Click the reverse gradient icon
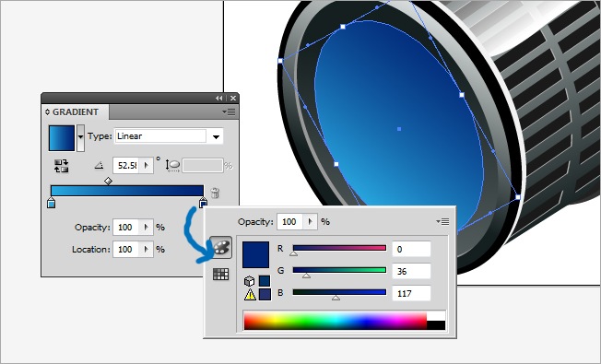The image size is (601, 364). point(62,166)
